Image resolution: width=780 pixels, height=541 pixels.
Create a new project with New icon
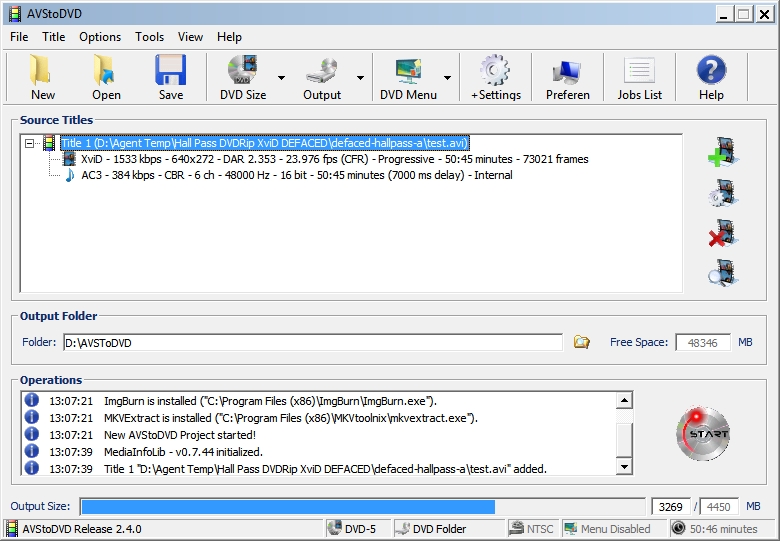[x=42, y=77]
